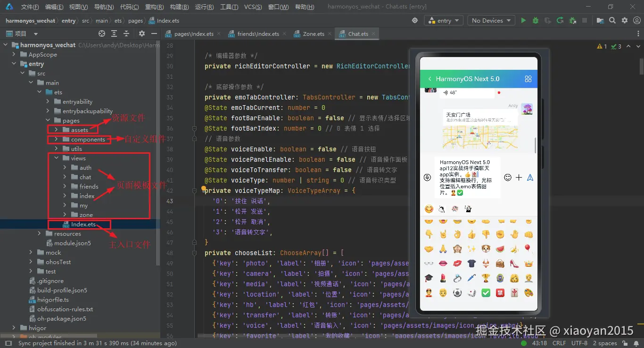This screenshot has width=644, height=348.
Task: Pick the red lipstick emoji in the grid
Action: pyautogui.click(x=443, y=278)
